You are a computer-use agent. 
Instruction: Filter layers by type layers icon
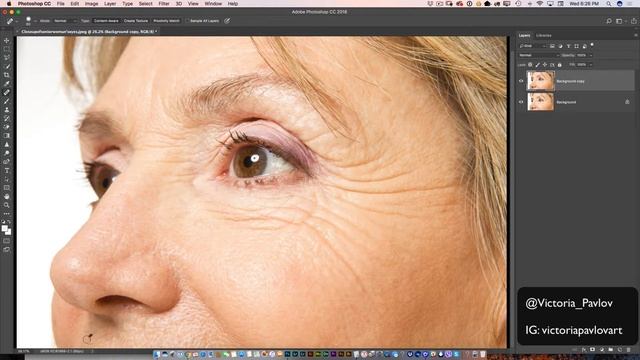pyautogui.click(x=569, y=46)
